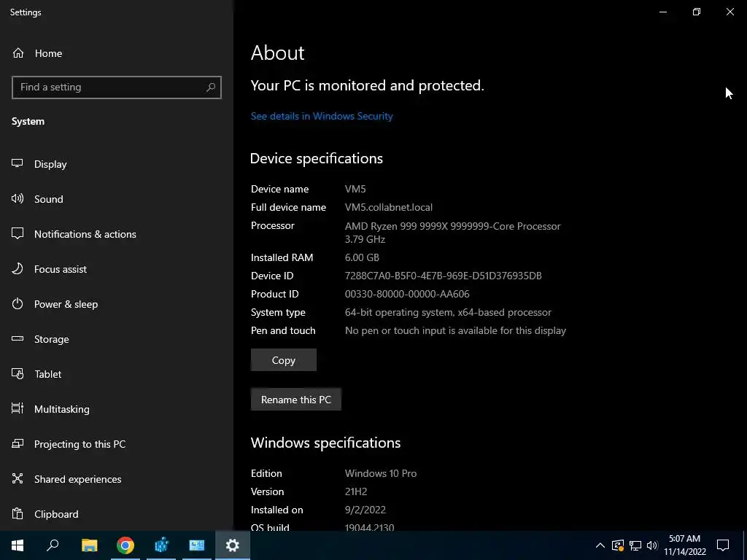
Task: Click the Notifications speech-bubble sidebar icon
Action: pyautogui.click(x=18, y=233)
